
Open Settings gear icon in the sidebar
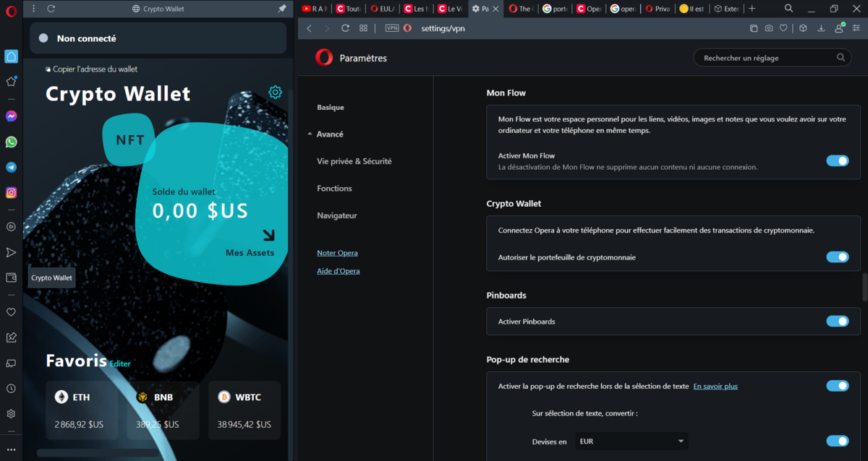coord(11,414)
